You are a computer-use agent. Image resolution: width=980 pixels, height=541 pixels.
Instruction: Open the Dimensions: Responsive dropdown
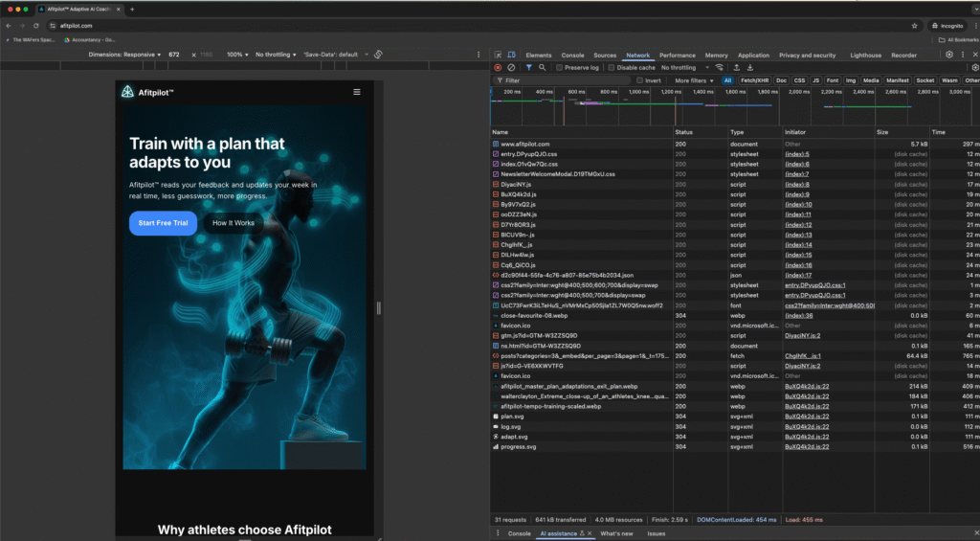click(x=125, y=55)
